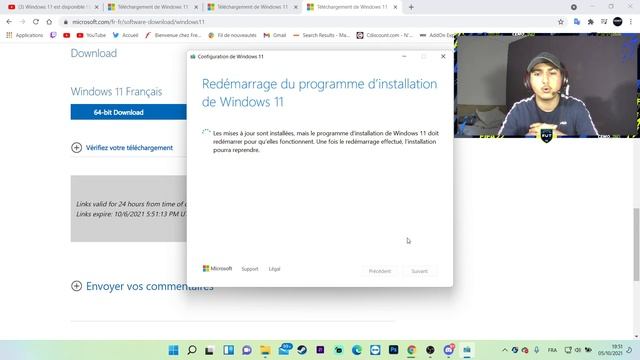Screen dimensions: 640x360
Task: Open Discord from taskbar
Action: pyautogui.click(x=449, y=349)
